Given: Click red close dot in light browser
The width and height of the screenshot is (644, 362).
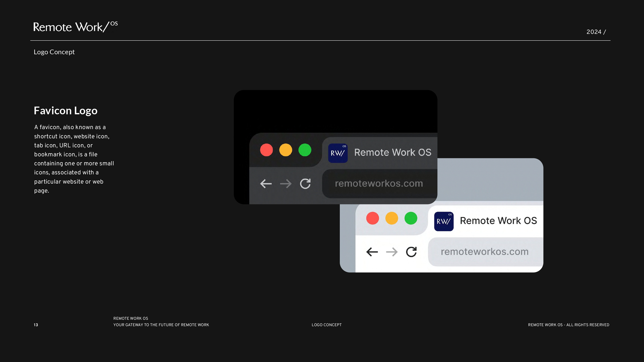Looking at the screenshot, I should (372, 218).
